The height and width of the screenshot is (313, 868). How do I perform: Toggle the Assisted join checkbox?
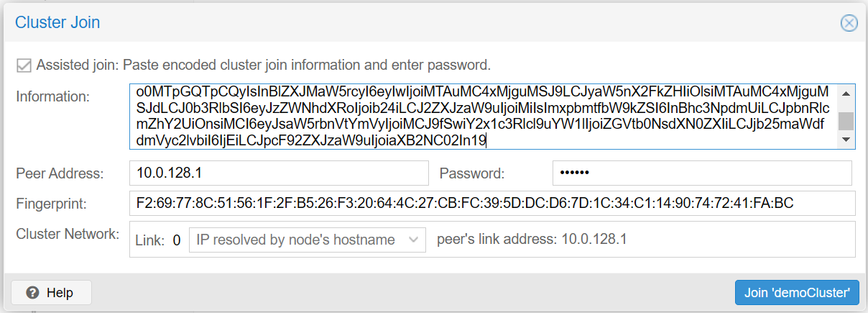pyautogui.click(x=24, y=65)
